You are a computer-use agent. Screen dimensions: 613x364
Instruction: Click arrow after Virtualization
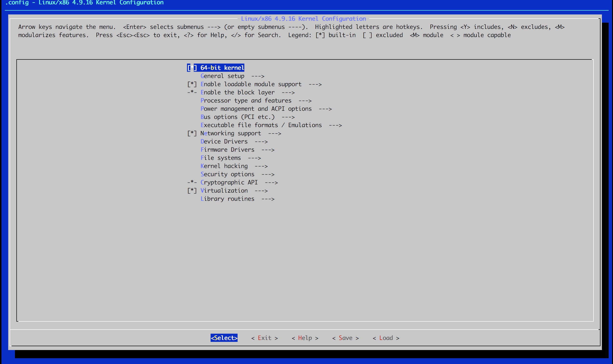tap(261, 191)
